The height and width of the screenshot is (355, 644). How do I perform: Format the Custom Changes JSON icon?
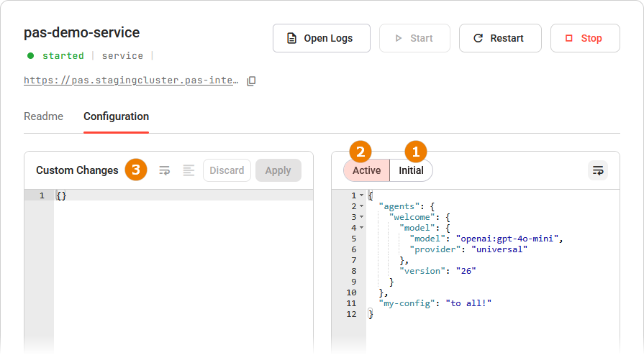click(x=189, y=170)
